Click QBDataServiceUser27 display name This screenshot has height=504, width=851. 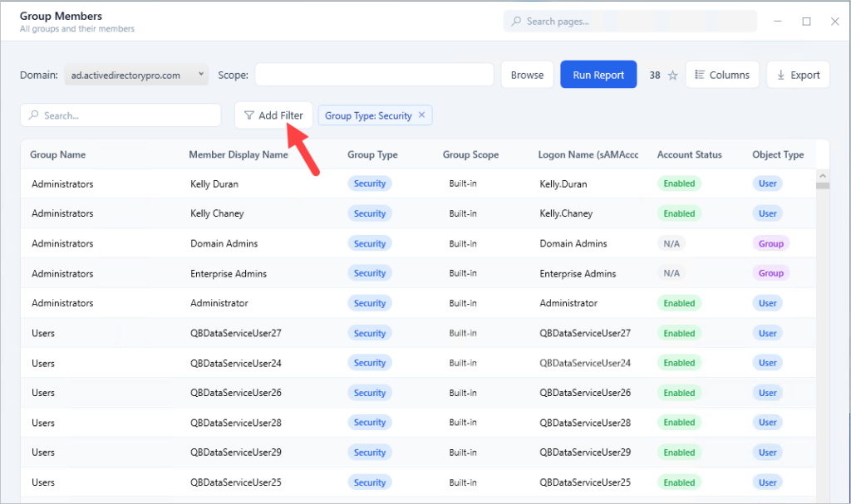click(235, 333)
